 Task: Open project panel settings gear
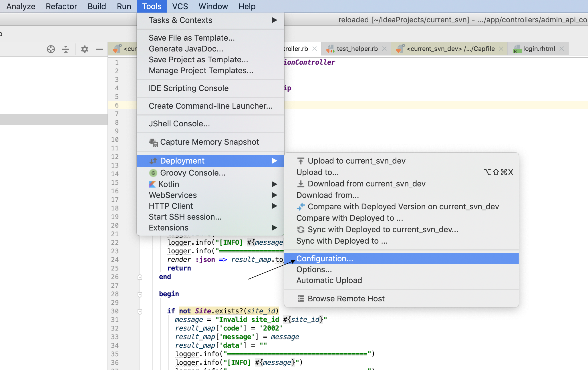(x=84, y=49)
